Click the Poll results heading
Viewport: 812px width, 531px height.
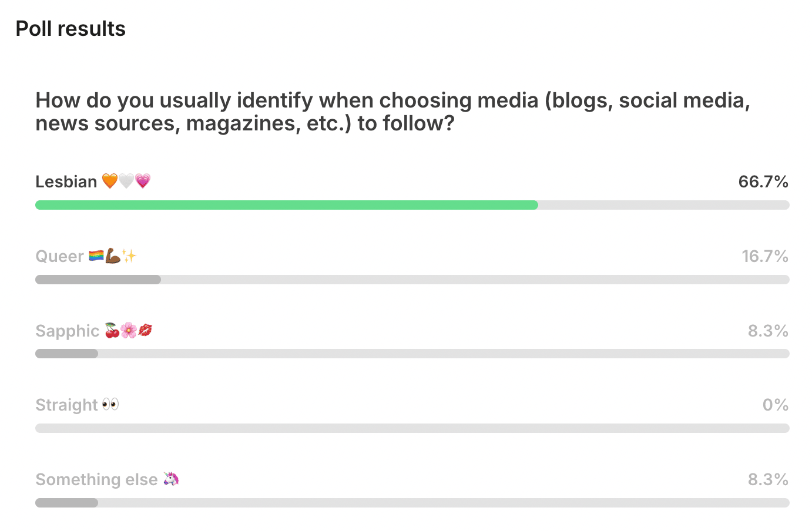(x=71, y=29)
